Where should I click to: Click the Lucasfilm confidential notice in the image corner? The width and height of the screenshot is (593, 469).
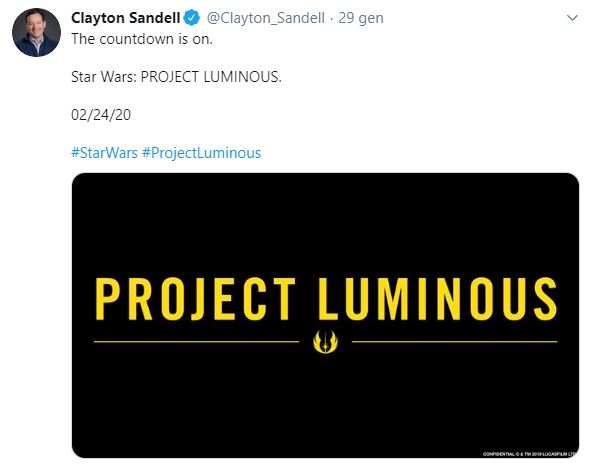coord(530,453)
